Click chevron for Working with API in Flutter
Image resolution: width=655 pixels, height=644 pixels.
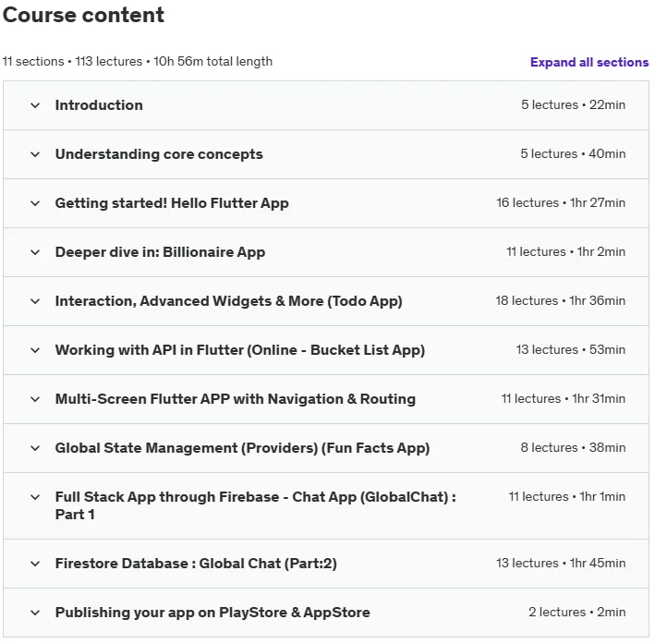point(35,350)
